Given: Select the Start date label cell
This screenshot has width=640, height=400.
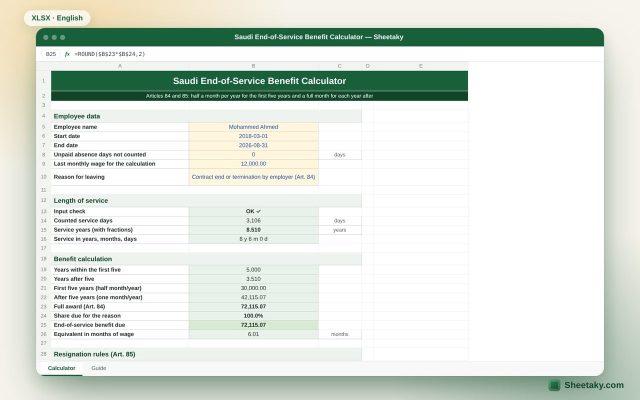Looking at the screenshot, I should click(x=120, y=136).
